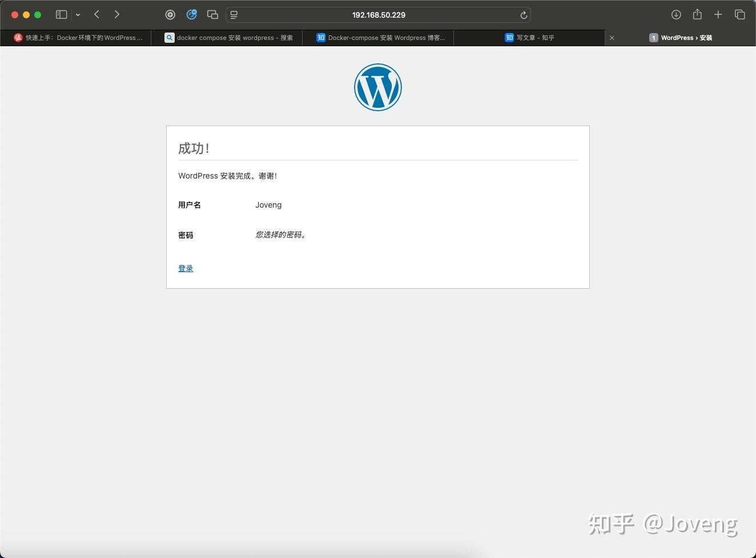The width and height of the screenshot is (756, 558).
Task: Open the page format settings icon in address bar
Action: click(234, 15)
